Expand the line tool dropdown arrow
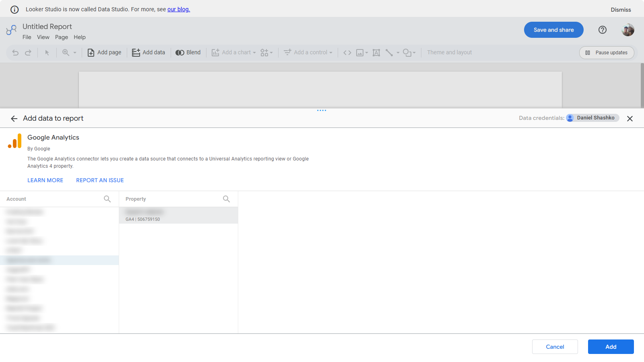The width and height of the screenshot is (644, 362). tap(398, 53)
